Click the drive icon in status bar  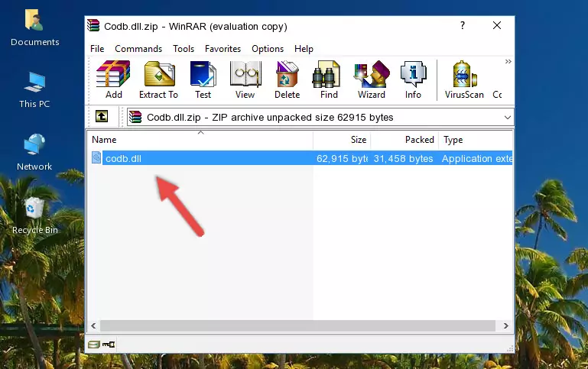pos(94,345)
